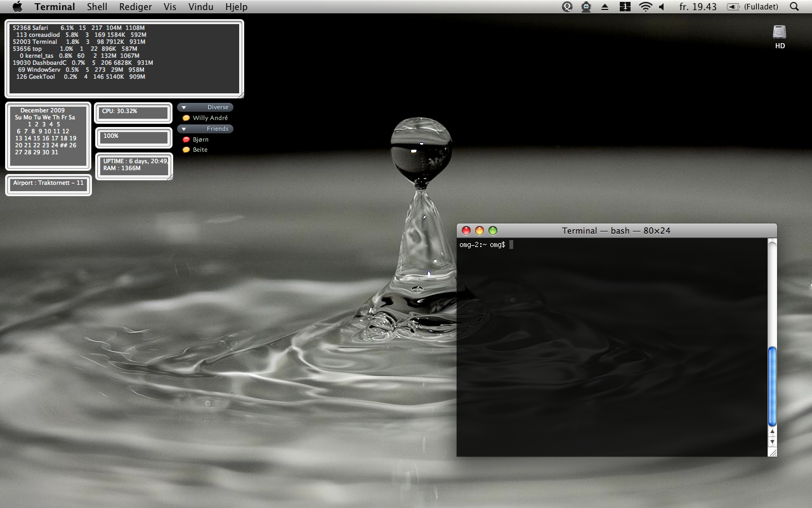Click the DashboardC row in process list
The image size is (812, 508).
coord(83,63)
